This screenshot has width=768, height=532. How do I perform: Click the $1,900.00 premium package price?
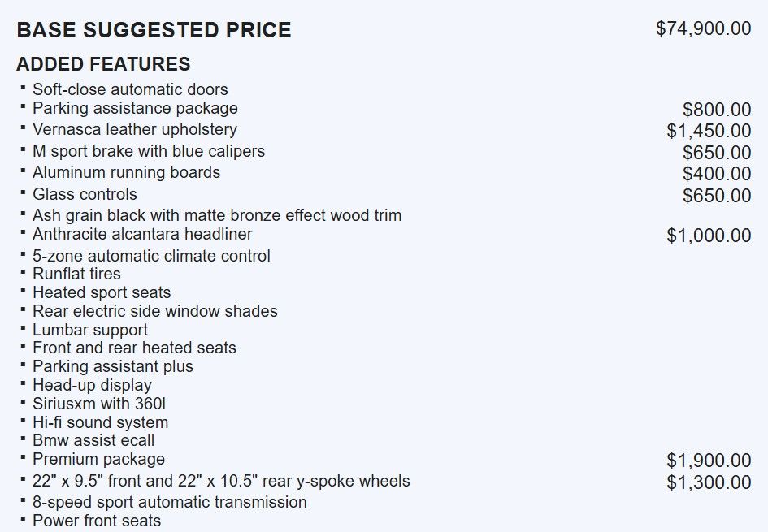pos(709,461)
